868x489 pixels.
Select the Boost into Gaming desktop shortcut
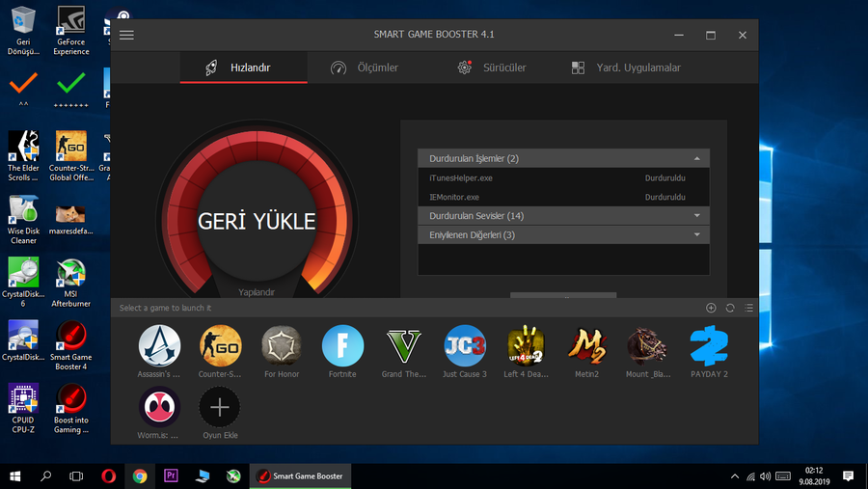[70, 408]
